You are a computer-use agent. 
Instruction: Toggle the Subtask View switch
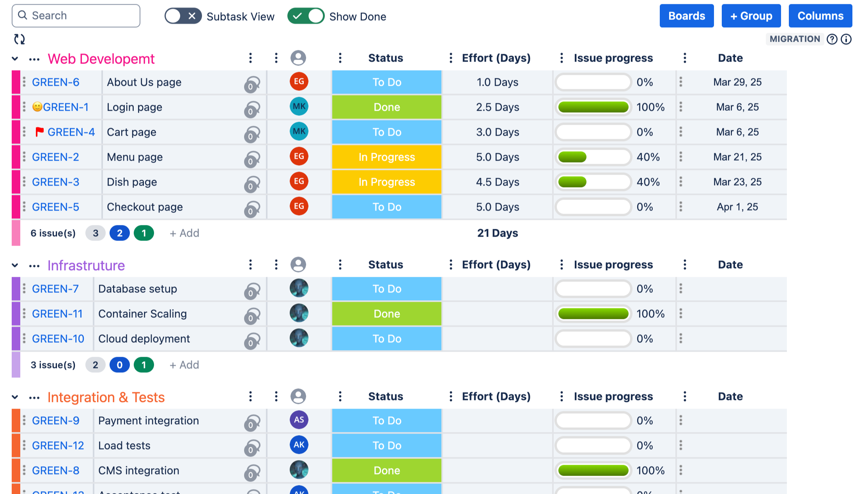pyautogui.click(x=183, y=16)
